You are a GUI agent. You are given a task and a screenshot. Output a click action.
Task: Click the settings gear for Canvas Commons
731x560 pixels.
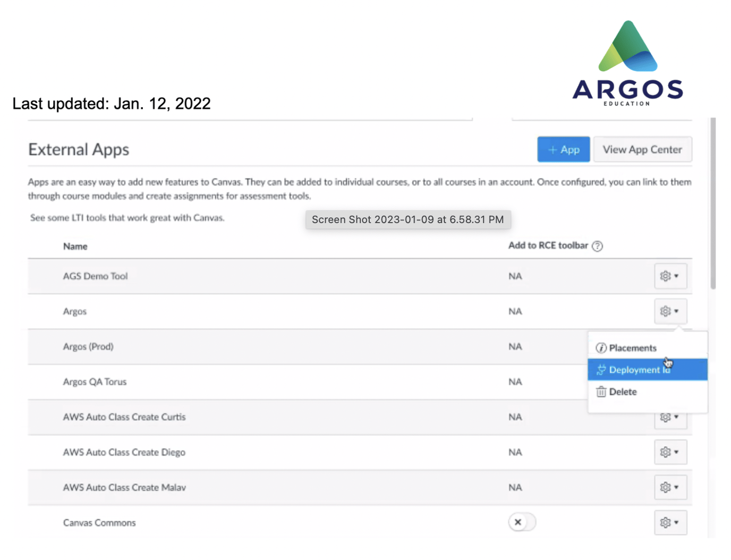667,522
